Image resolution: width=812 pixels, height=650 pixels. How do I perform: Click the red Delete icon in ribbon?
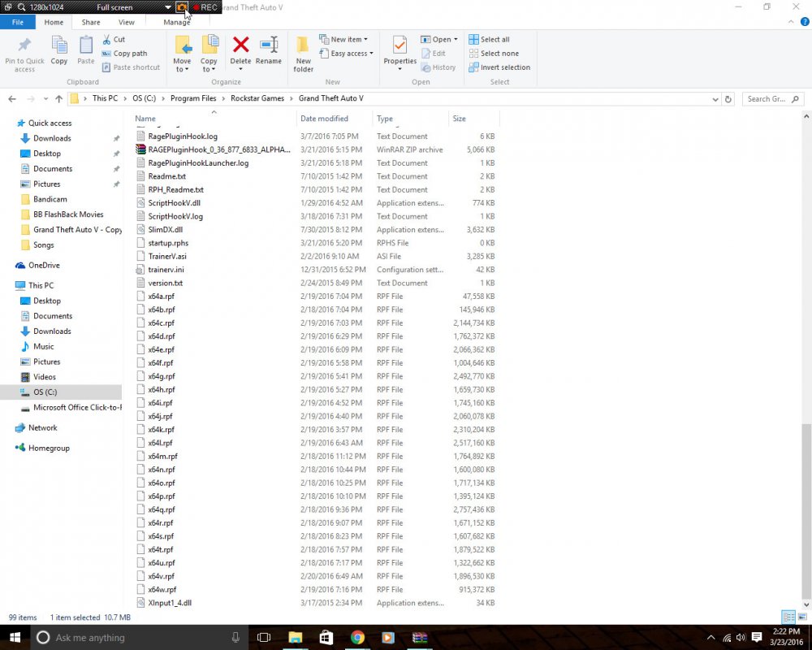[240, 45]
